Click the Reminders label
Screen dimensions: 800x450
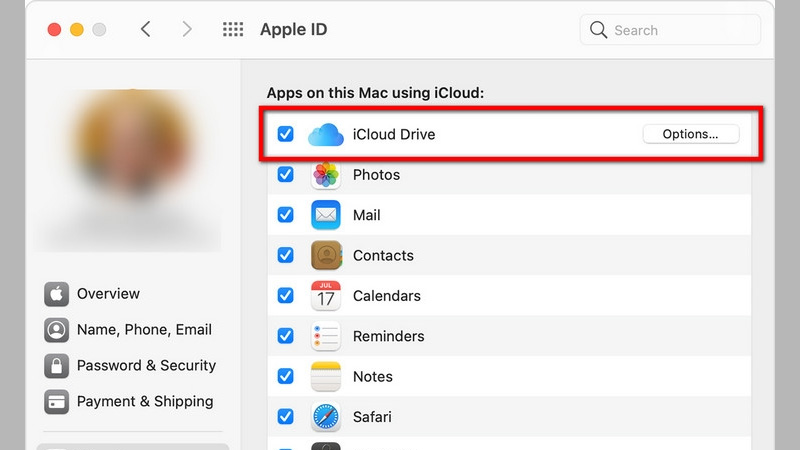pos(388,336)
